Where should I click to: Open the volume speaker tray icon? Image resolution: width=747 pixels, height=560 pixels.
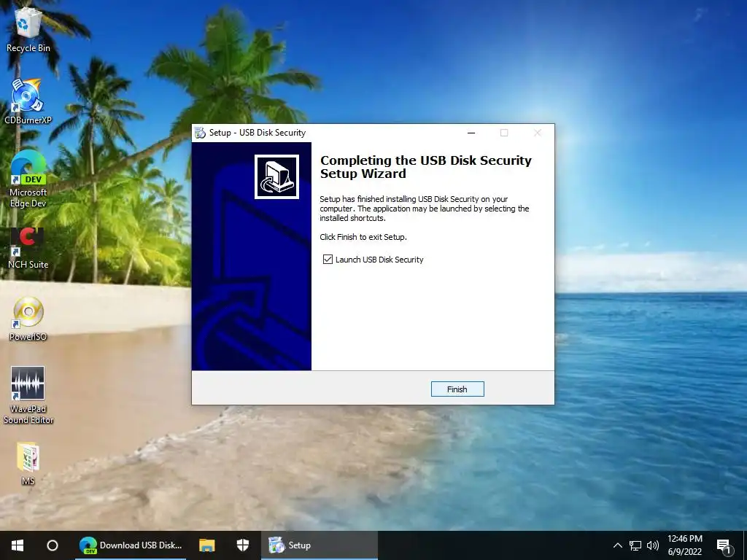[x=653, y=545]
